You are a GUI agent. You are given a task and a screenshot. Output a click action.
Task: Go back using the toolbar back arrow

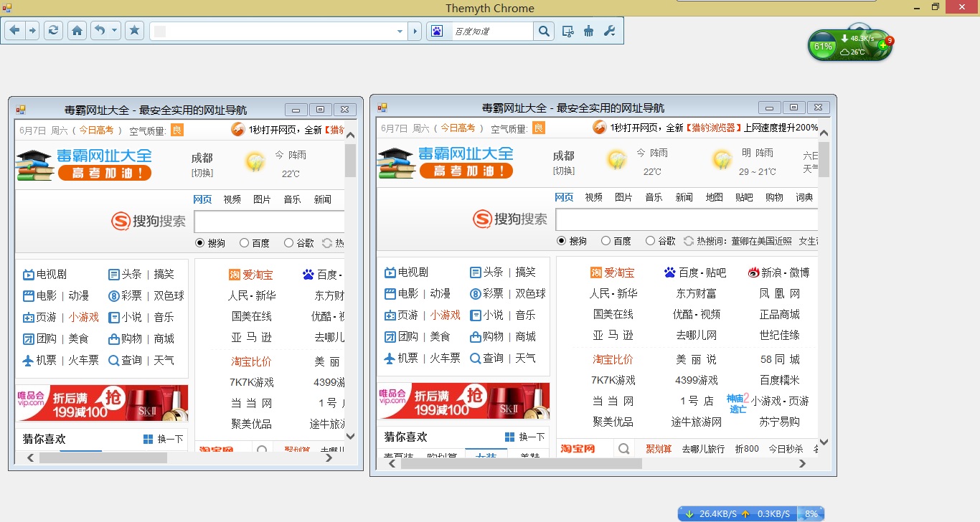point(14,31)
